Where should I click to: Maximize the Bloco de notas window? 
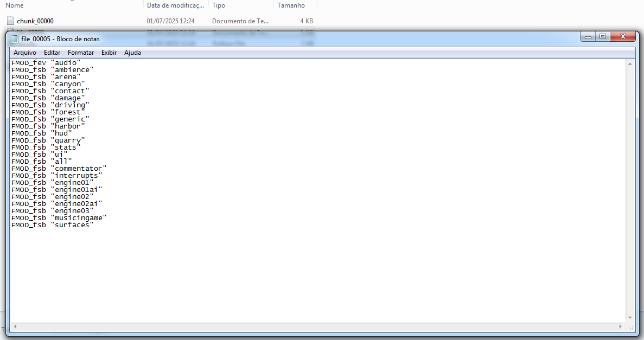[x=603, y=36]
